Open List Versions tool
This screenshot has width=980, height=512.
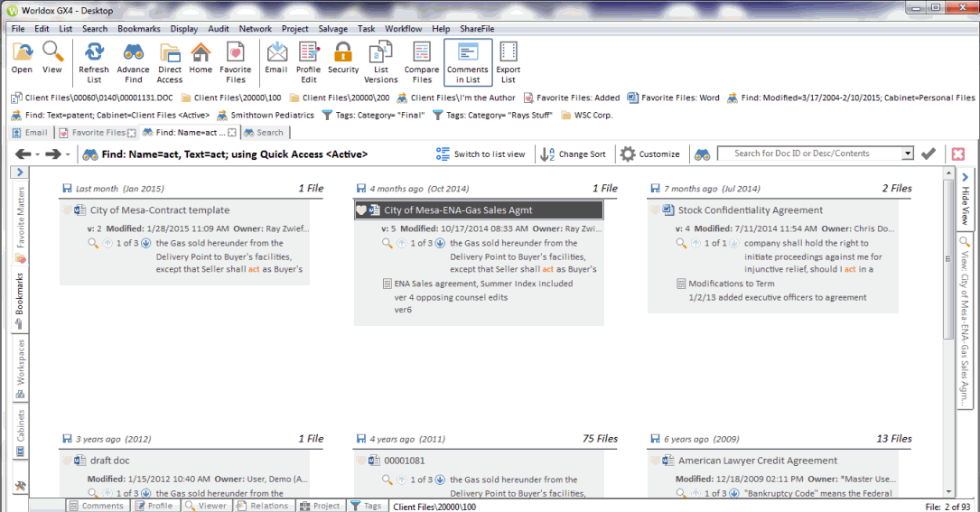[x=380, y=62]
